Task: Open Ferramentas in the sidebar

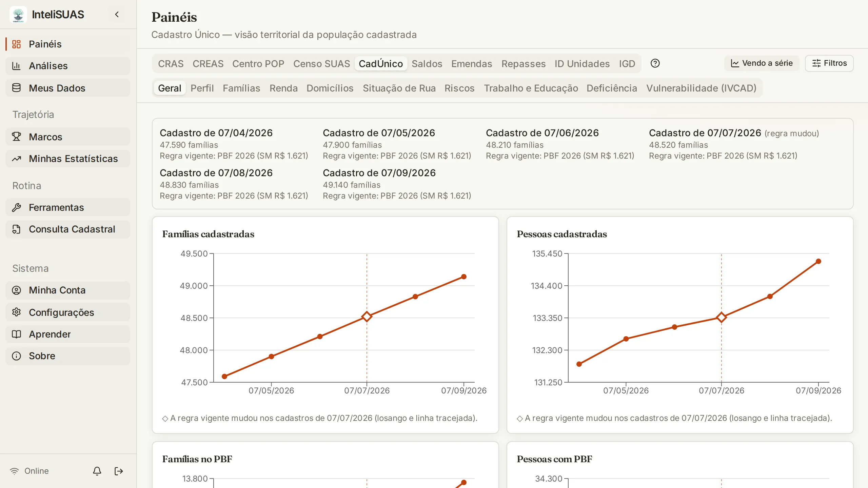Action: pos(68,207)
